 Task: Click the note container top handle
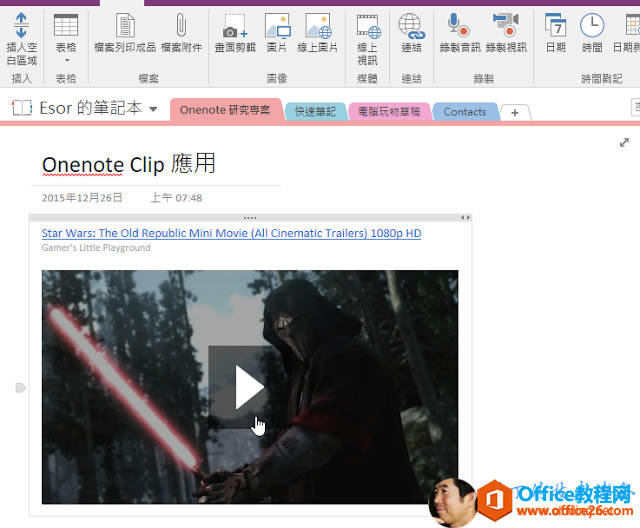250,218
